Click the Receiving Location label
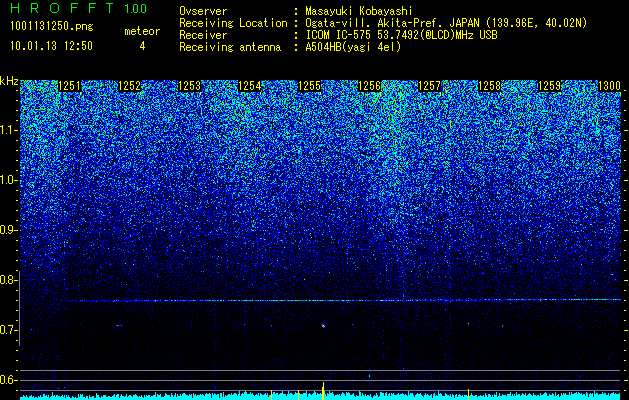629x400 pixels. pyautogui.click(x=233, y=23)
